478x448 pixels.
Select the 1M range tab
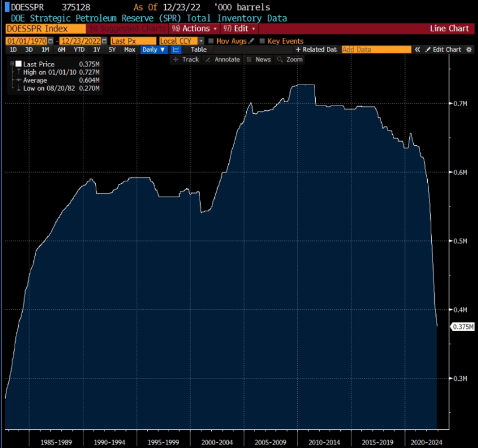45,50
